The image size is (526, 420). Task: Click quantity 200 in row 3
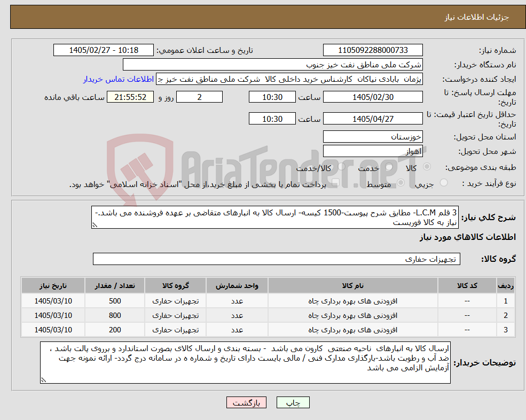click(x=115, y=330)
